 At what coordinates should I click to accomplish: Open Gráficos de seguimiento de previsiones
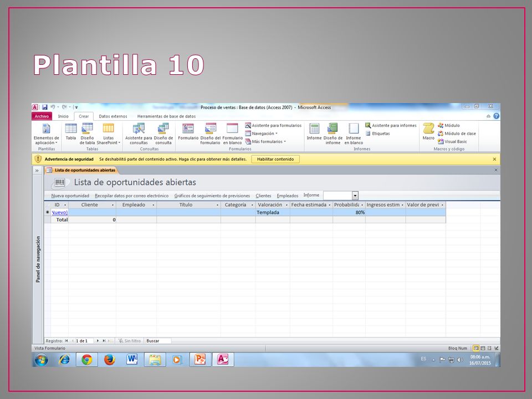(212, 196)
